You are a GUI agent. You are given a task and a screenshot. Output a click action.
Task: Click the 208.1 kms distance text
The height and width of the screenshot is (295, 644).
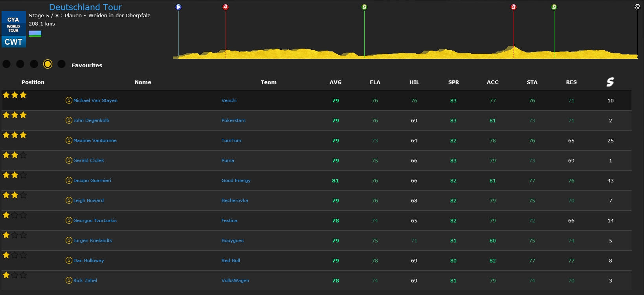[x=42, y=24]
